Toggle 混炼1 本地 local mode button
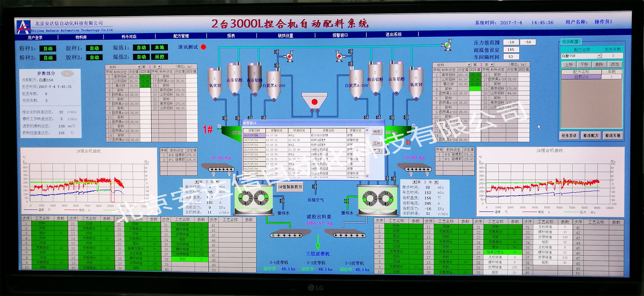This screenshot has height=296, width=644. [x=159, y=48]
